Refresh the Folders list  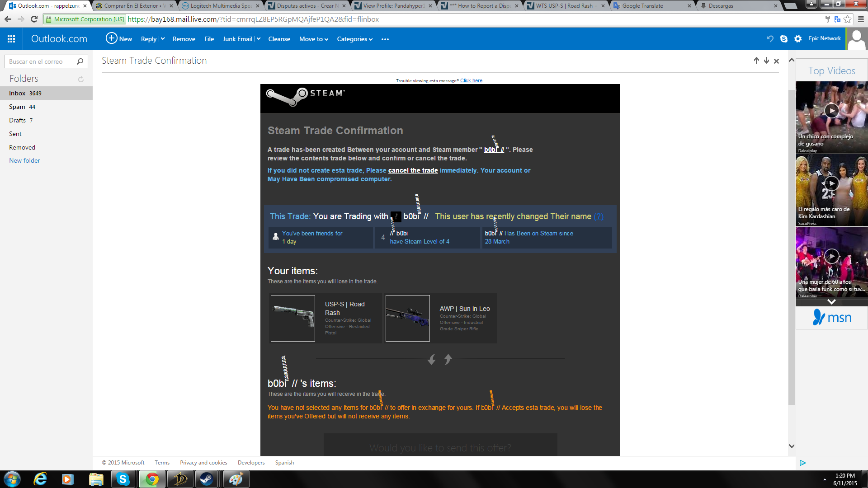click(x=81, y=79)
